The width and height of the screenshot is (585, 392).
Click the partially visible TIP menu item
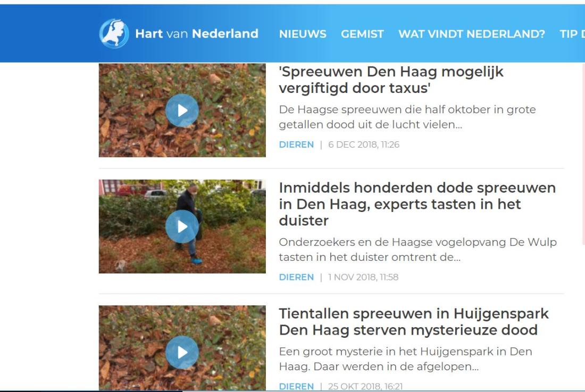point(572,34)
